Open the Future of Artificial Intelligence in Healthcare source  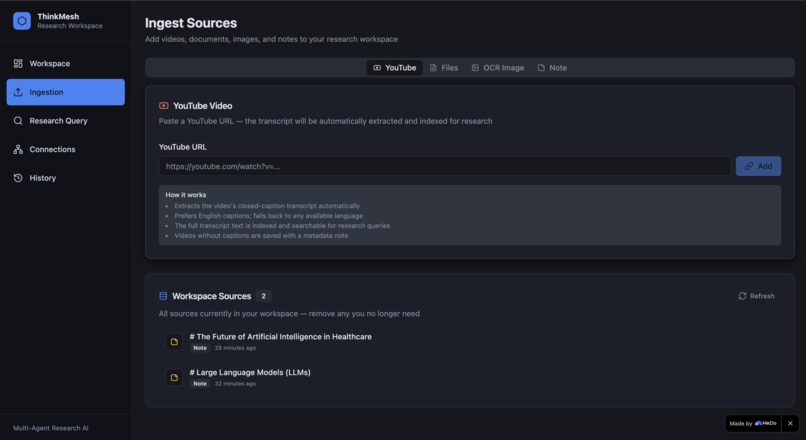coord(280,337)
